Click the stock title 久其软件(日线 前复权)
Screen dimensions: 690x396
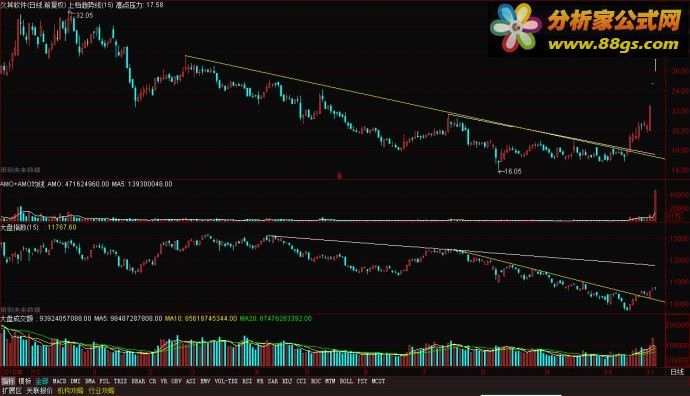click(32, 5)
